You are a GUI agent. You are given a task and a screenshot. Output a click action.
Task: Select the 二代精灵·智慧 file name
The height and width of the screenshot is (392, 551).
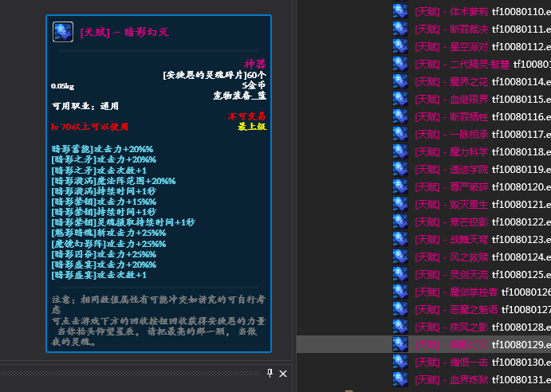pos(532,65)
